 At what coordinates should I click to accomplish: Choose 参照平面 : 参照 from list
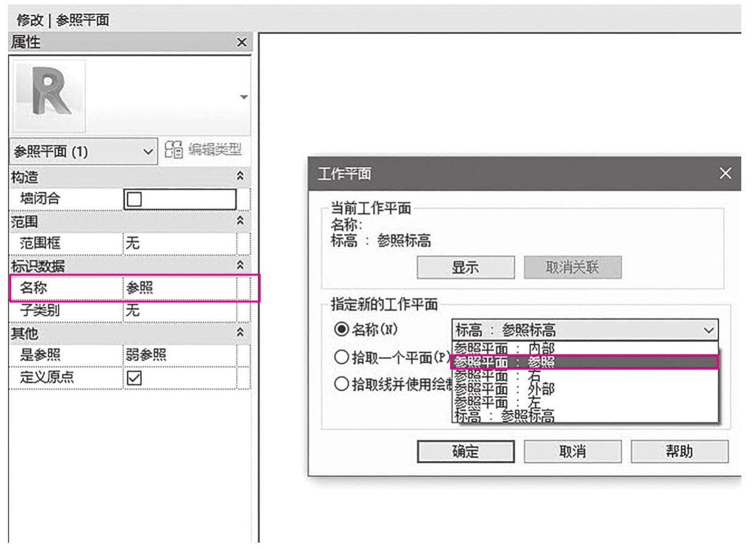tap(584, 362)
